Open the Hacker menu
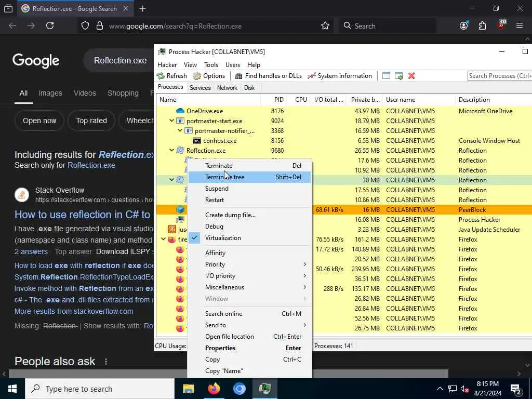Image resolution: width=532 pixels, height=399 pixels. [167, 65]
